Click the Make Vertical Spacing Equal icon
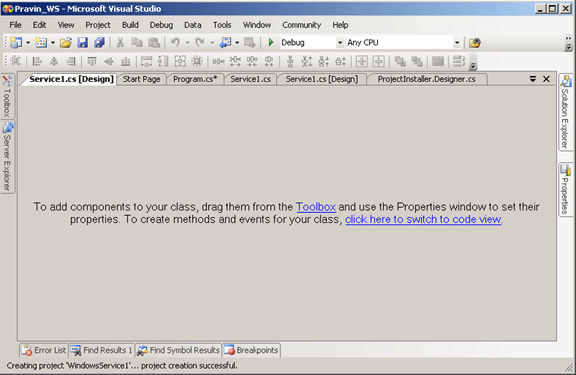Screen dimensions: 576x375 tap(290, 61)
